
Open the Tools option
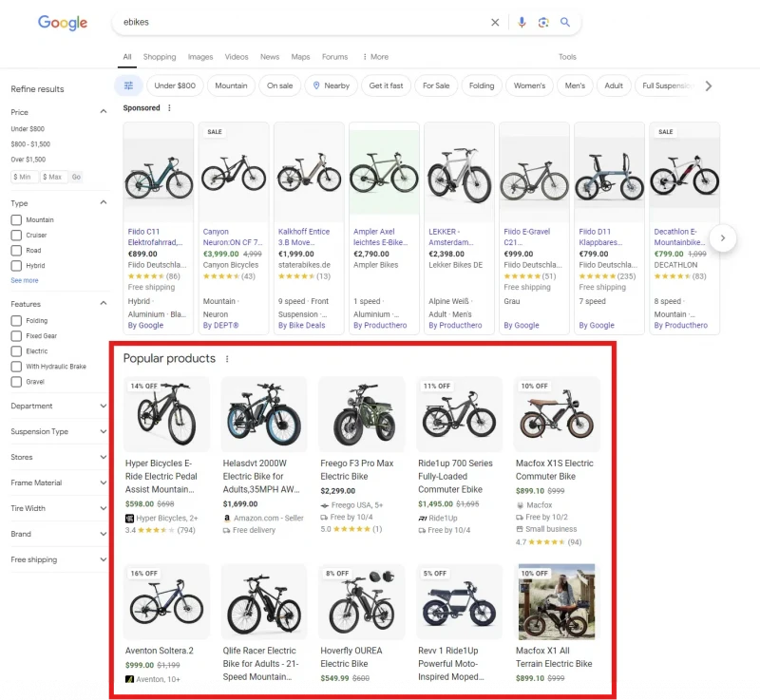(x=567, y=57)
